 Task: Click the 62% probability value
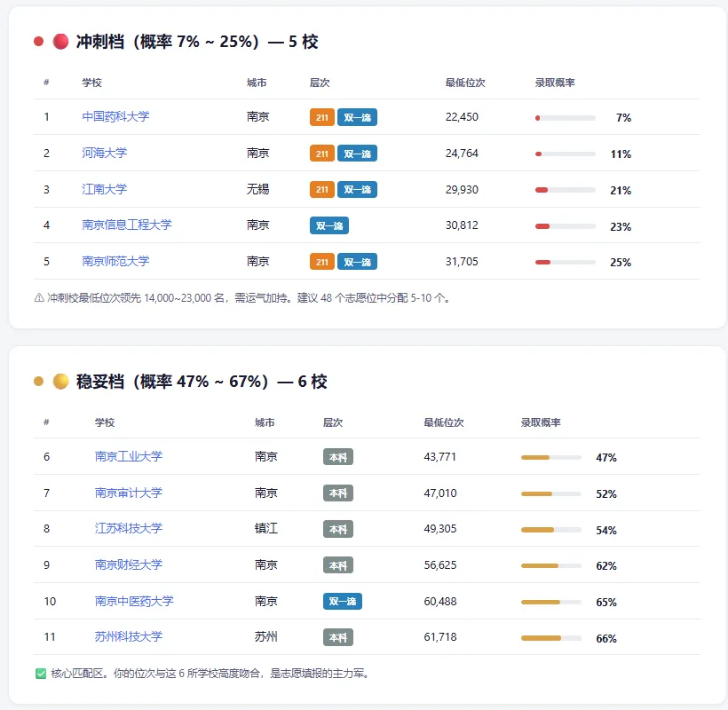point(606,565)
